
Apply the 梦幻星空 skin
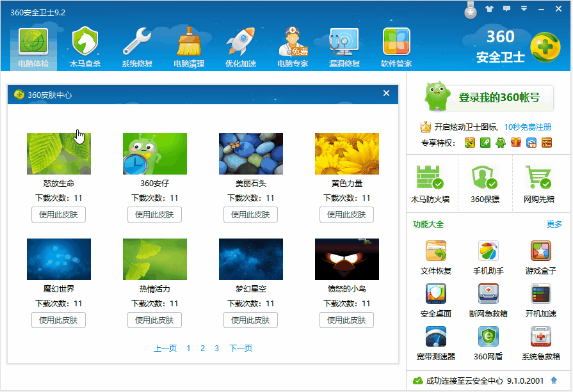coord(251,320)
